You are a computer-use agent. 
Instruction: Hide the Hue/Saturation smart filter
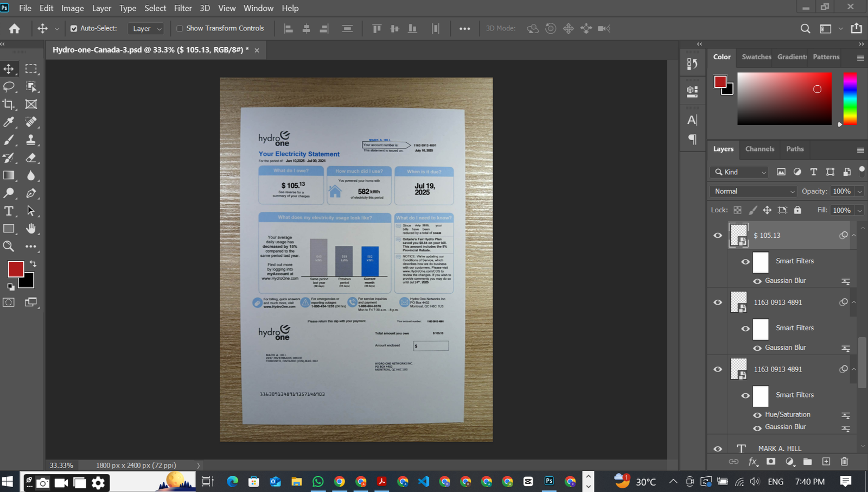(757, 415)
